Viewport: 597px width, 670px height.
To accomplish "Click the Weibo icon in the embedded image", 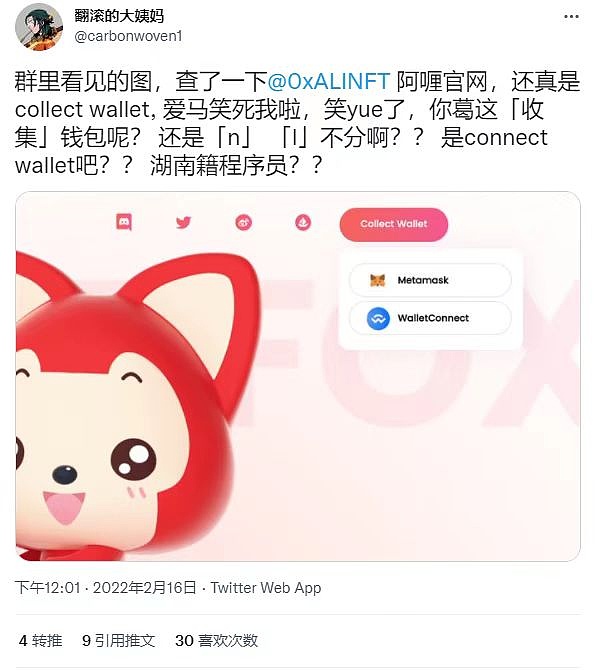I will [x=244, y=222].
